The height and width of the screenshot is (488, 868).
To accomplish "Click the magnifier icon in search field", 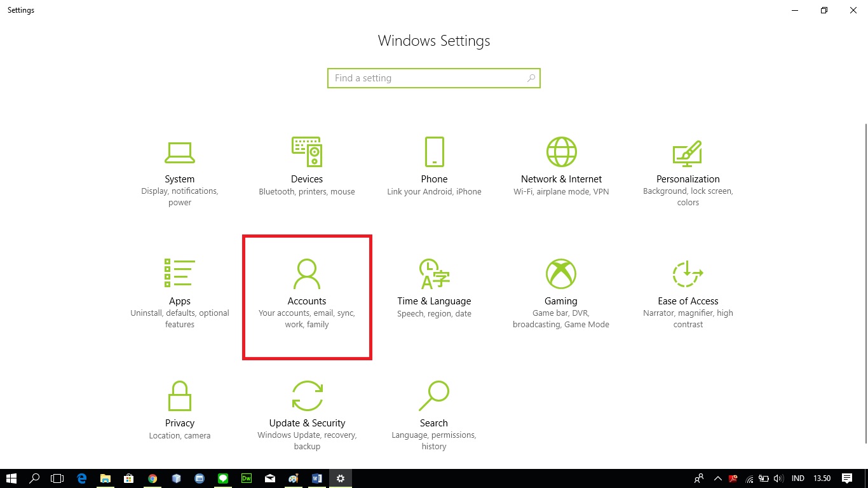I will coord(531,78).
